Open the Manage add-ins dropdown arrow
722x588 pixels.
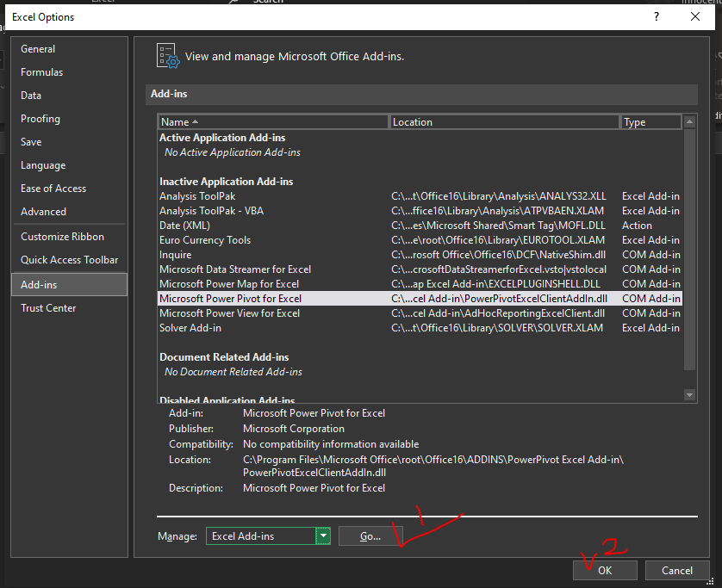click(323, 536)
